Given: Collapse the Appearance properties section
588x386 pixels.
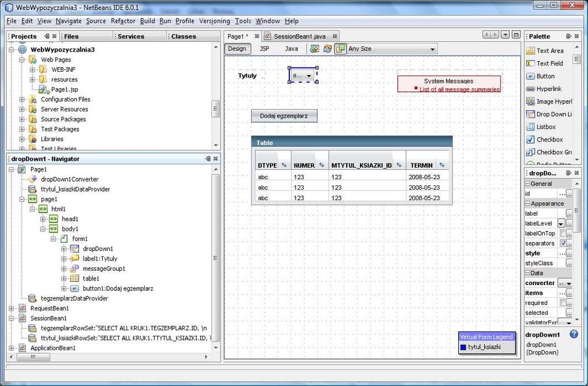Looking at the screenshot, I should click(x=528, y=203).
